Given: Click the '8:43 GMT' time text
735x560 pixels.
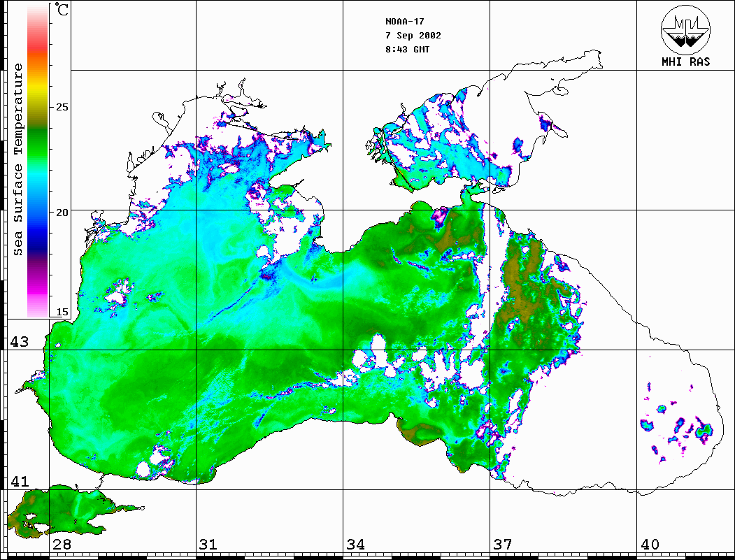Looking at the screenshot, I should click(x=407, y=49).
